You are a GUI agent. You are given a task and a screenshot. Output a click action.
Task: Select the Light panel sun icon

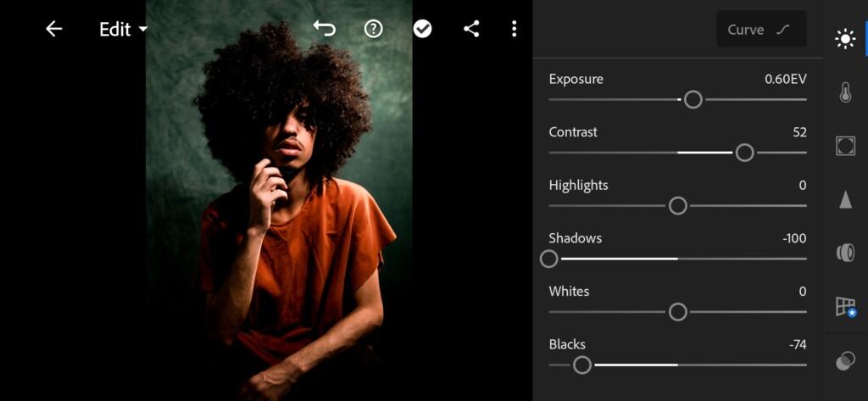click(845, 39)
